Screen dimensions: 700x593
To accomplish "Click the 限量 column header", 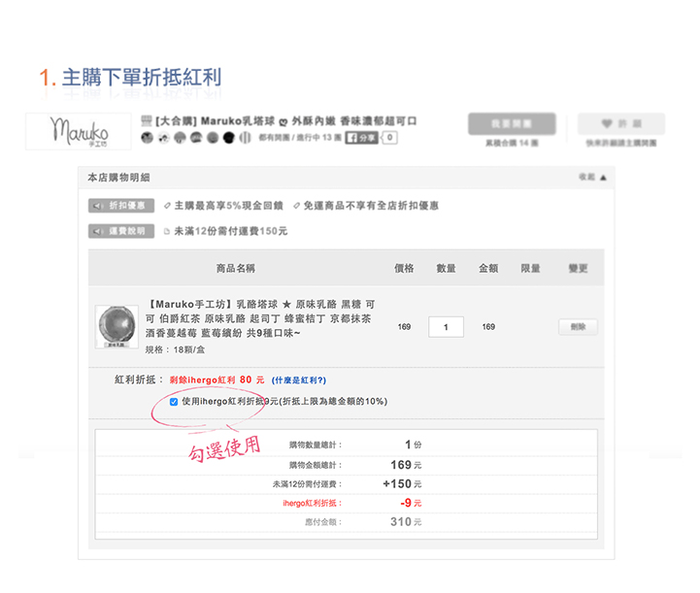I will (530, 268).
